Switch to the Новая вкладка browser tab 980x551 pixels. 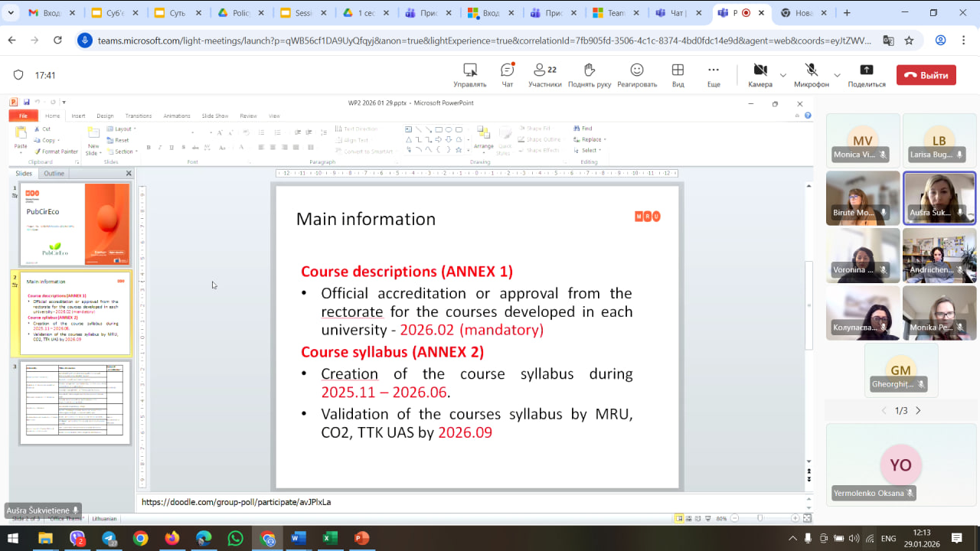click(x=805, y=13)
